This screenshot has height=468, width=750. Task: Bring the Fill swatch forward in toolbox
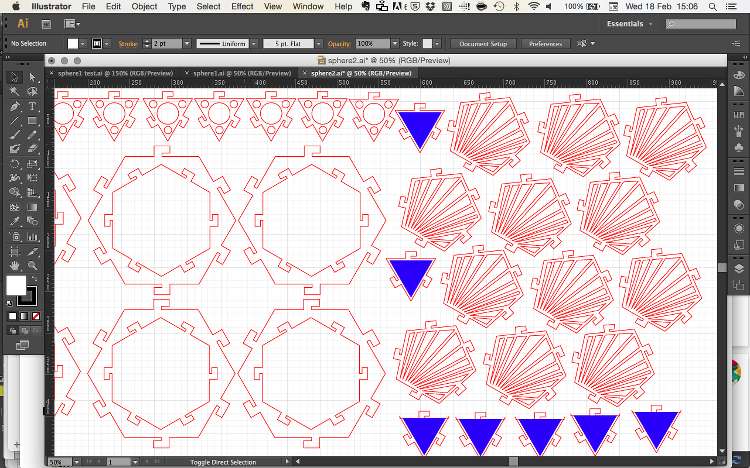click(15, 286)
